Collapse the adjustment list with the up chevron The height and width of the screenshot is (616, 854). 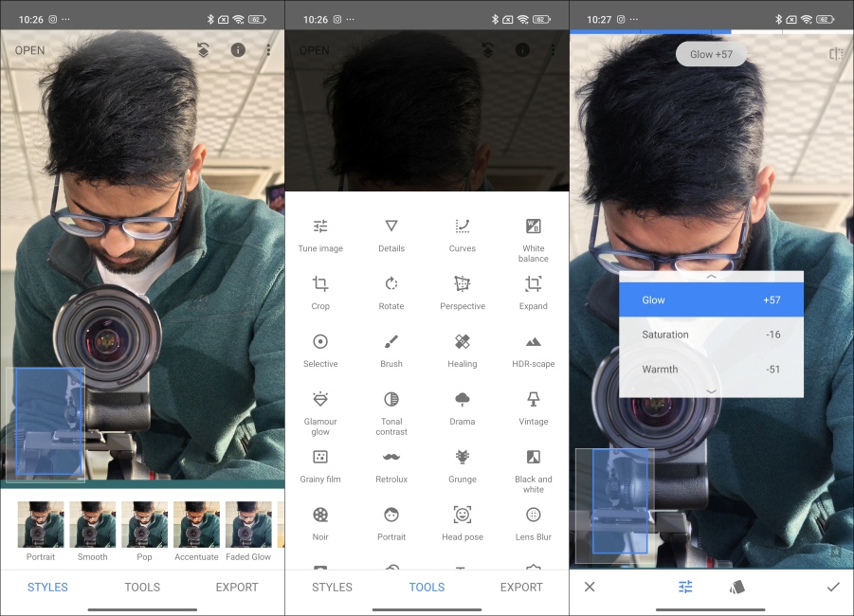pos(711,276)
